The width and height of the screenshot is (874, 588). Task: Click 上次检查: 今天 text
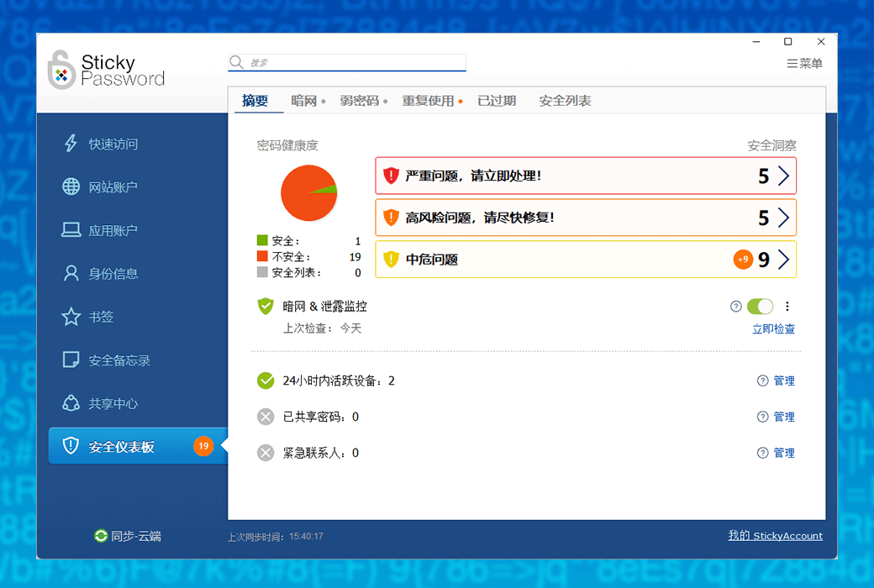coord(322,328)
